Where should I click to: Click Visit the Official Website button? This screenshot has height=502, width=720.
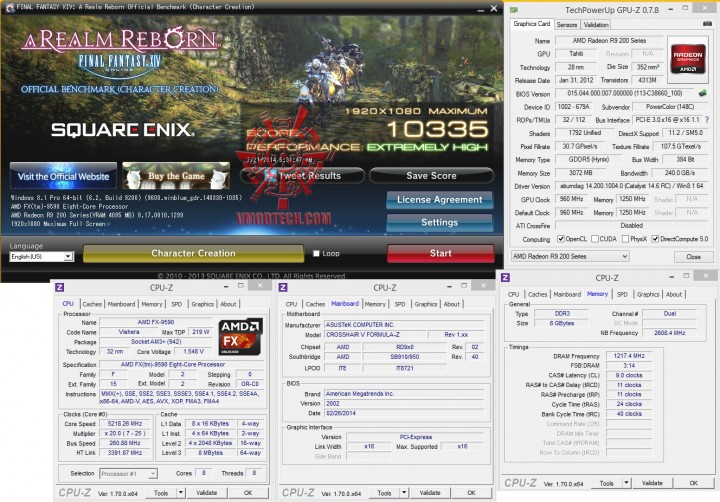[x=63, y=176]
